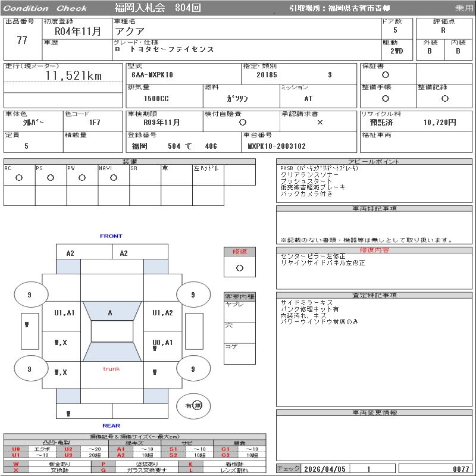Click the empty SR sunroof equipment cell

click(145, 177)
